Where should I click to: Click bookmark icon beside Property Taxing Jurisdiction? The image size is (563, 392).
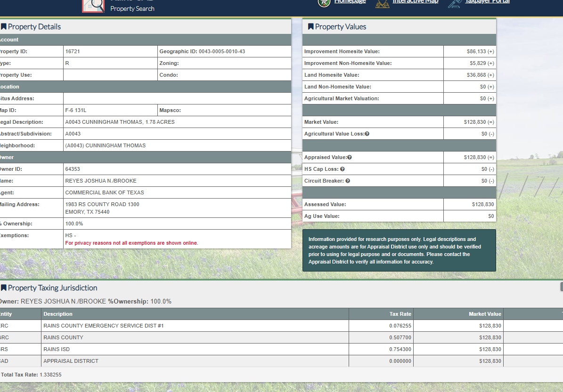[x=3, y=288]
